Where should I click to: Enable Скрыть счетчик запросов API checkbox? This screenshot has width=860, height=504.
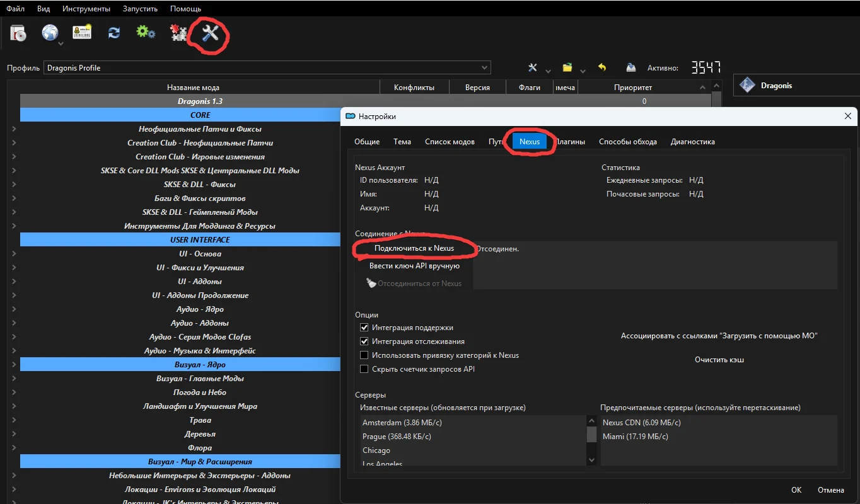coord(364,369)
